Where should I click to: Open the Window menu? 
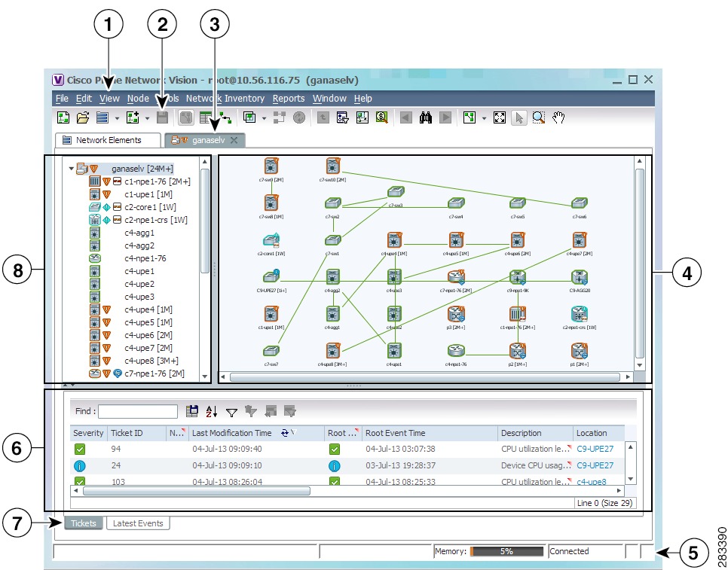329,99
